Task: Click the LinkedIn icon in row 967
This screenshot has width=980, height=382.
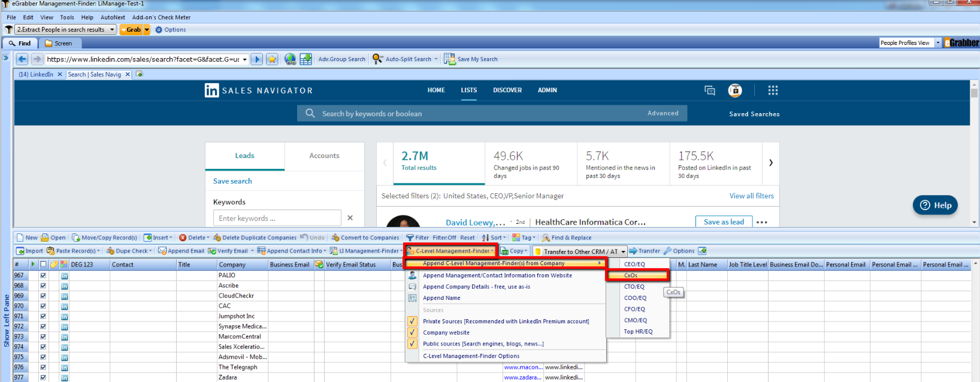Action: 64,276
